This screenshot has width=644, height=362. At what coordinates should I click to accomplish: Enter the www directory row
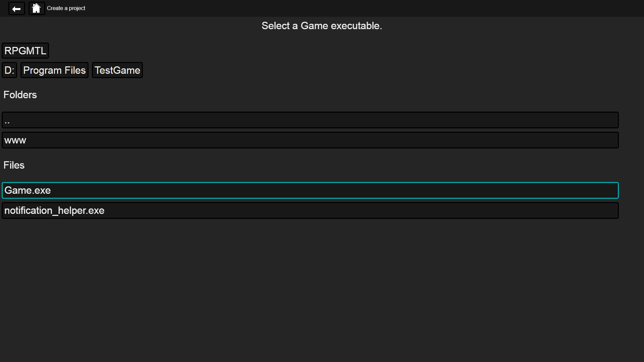click(310, 140)
